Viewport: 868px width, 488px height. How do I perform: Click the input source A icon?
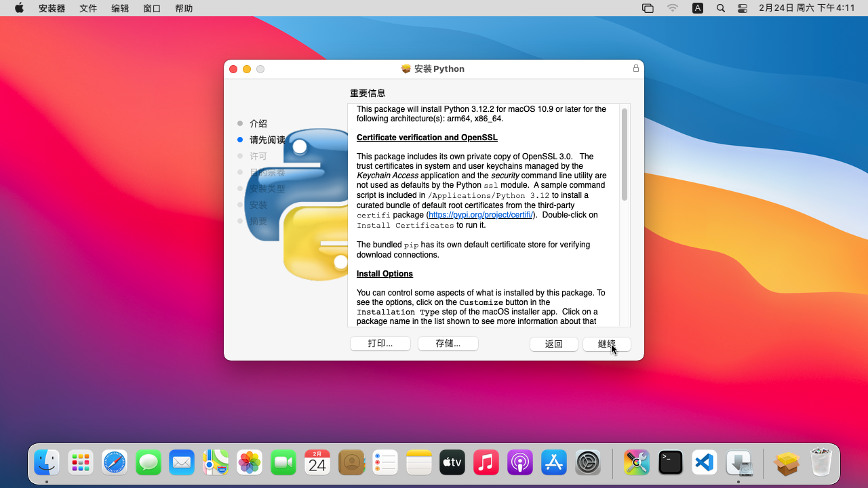[698, 8]
